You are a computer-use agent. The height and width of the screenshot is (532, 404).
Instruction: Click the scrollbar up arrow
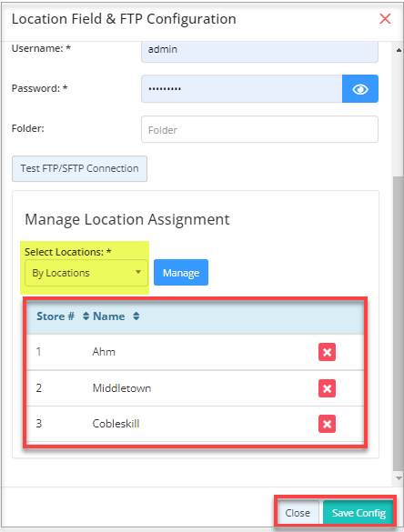pyautogui.click(x=399, y=50)
